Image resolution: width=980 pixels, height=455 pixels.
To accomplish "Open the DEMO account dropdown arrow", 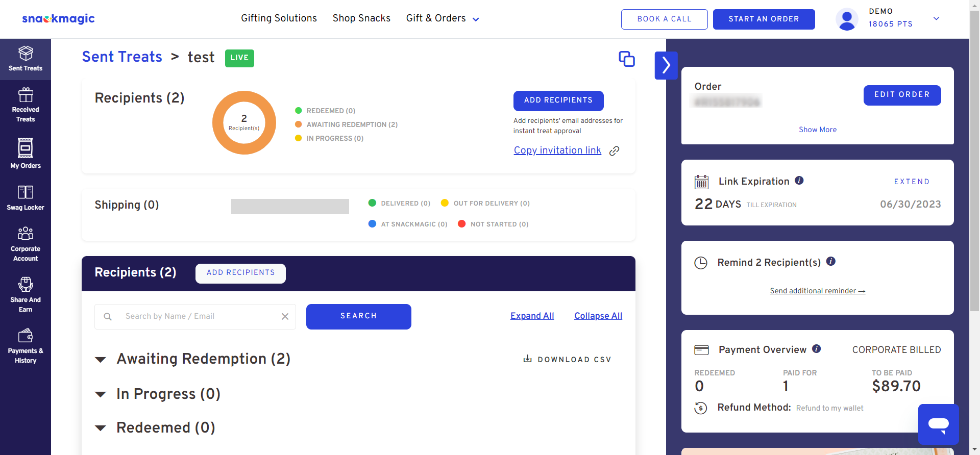I will click(x=936, y=18).
